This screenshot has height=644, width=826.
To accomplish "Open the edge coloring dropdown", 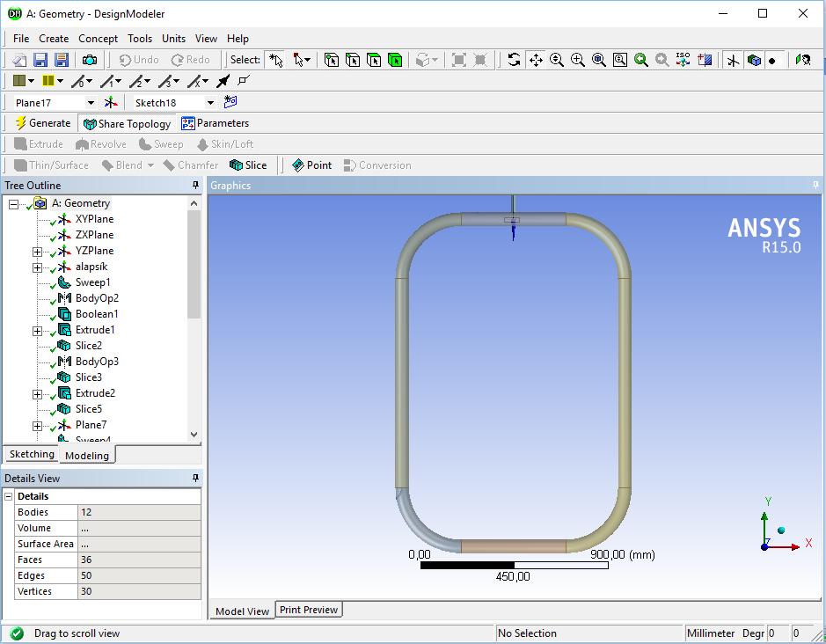I will coord(60,81).
